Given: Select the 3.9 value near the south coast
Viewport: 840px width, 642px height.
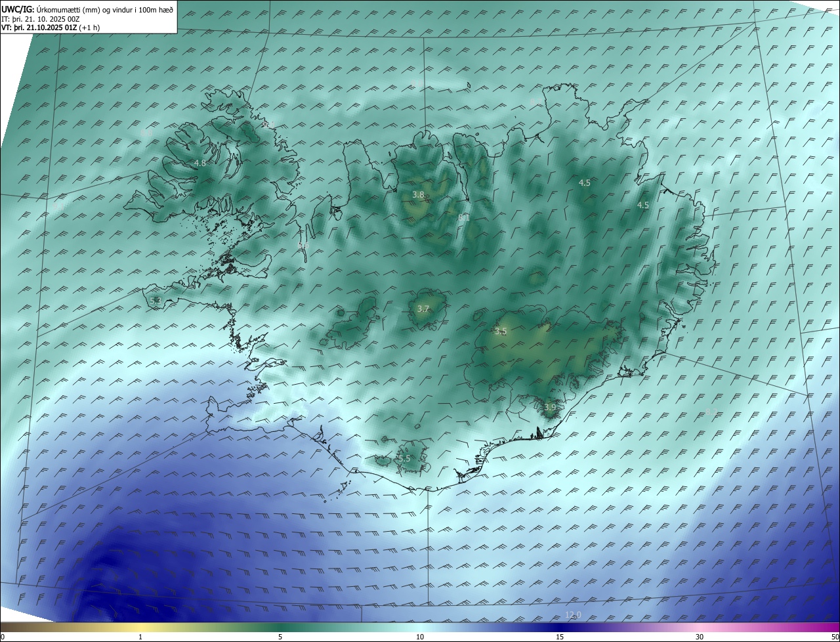Looking at the screenshot, I should (550, 407).
